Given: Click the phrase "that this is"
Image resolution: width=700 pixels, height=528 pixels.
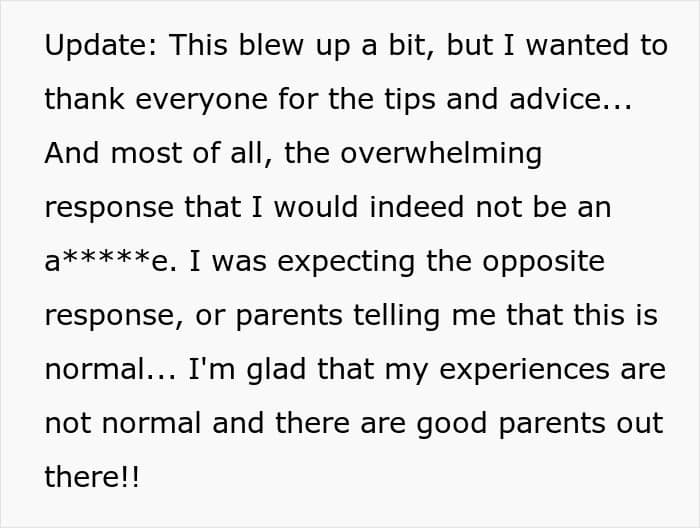Looking at the screenshot, I should coord(582,315).
